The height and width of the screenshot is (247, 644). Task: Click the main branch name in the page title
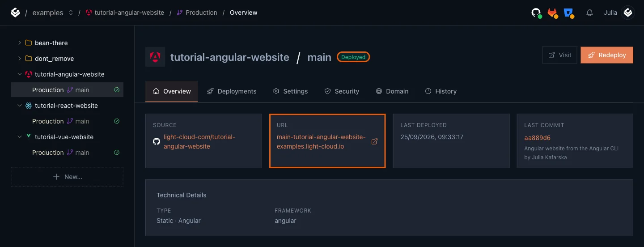[x=319, y=57]
